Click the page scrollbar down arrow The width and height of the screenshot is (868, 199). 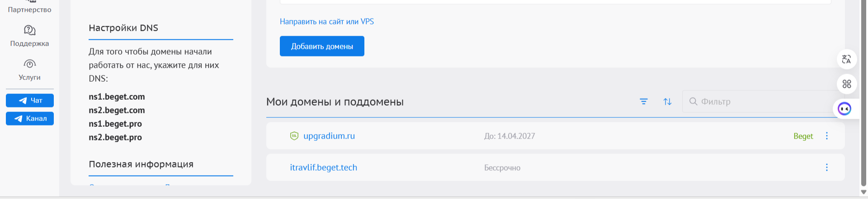point(863,192)
